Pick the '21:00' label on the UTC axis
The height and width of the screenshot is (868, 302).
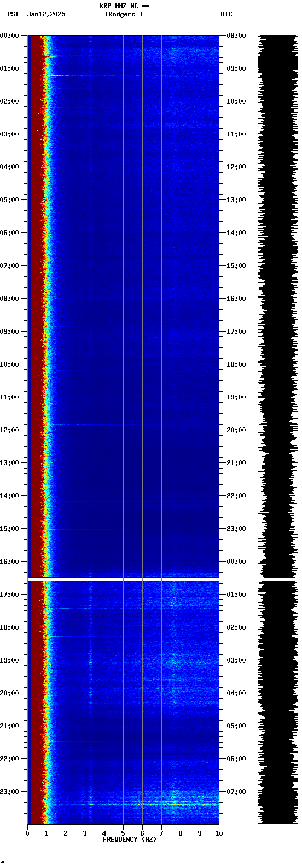click(236, 463)
